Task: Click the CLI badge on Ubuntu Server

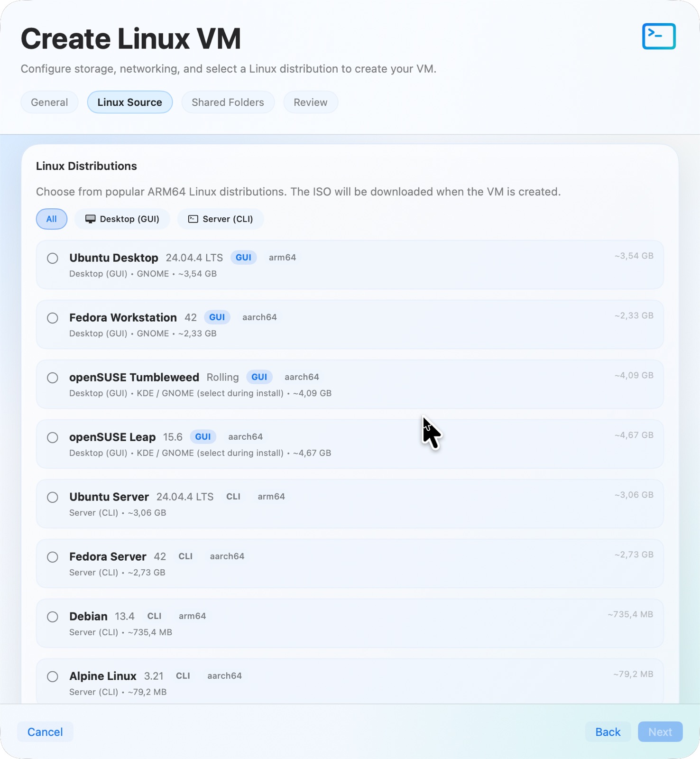Action: pos(233,496)
